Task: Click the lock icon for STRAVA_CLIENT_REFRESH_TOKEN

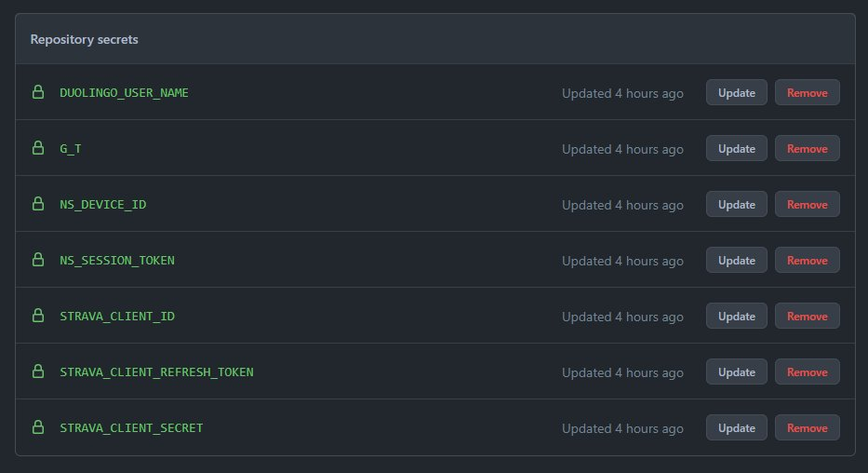Action: click(x=38, y=372)
